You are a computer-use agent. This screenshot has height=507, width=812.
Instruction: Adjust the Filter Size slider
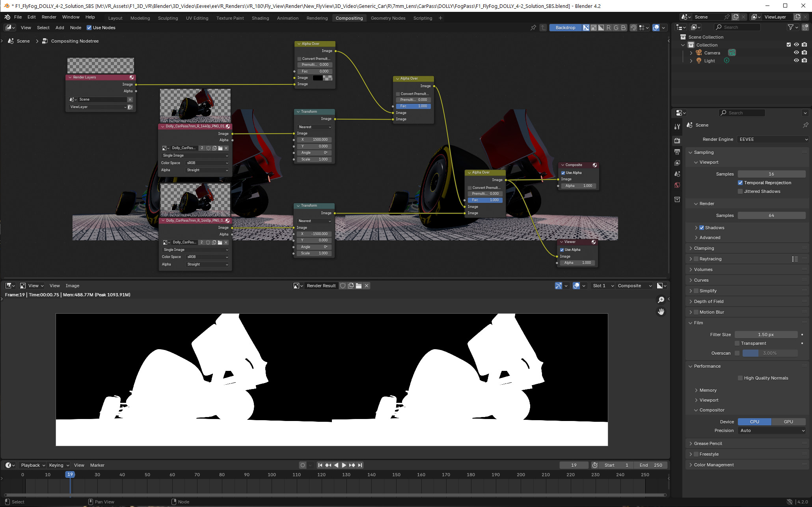(766, 335)
